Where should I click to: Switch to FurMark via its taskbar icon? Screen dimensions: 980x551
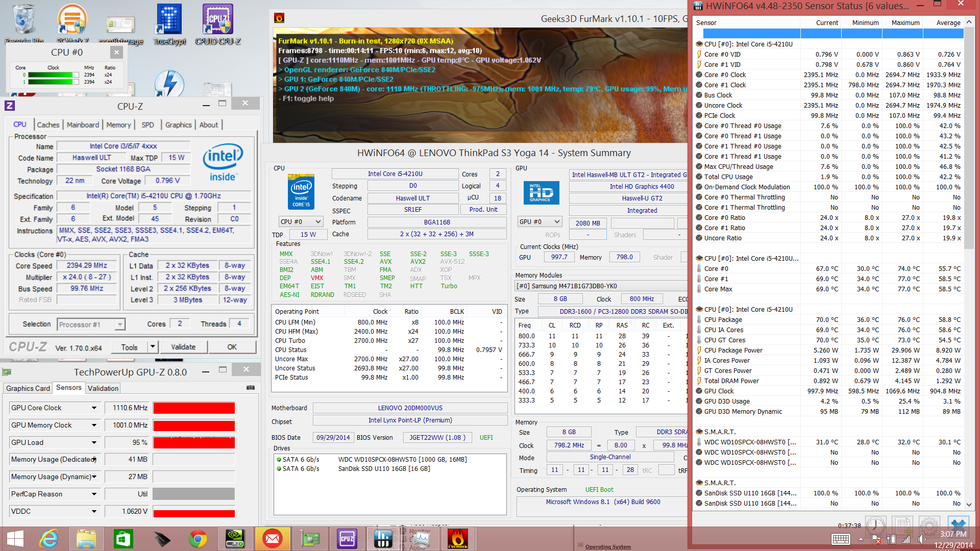pyautogui.click(x=458, y=539)
